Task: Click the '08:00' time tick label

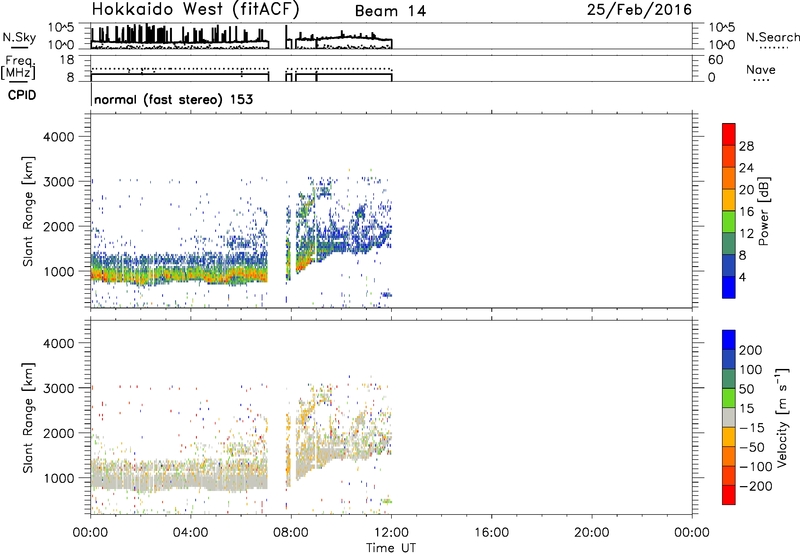Action: click(291, 533)
